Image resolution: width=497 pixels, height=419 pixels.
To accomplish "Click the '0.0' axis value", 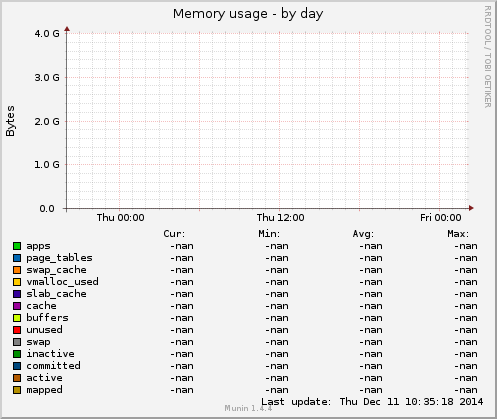I will coord(47,209).
